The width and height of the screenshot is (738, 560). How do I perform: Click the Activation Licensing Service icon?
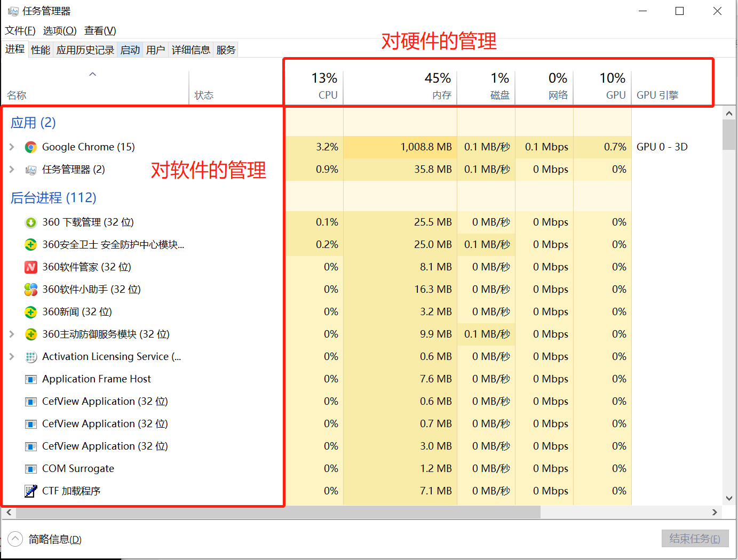[x=31, y=357]
